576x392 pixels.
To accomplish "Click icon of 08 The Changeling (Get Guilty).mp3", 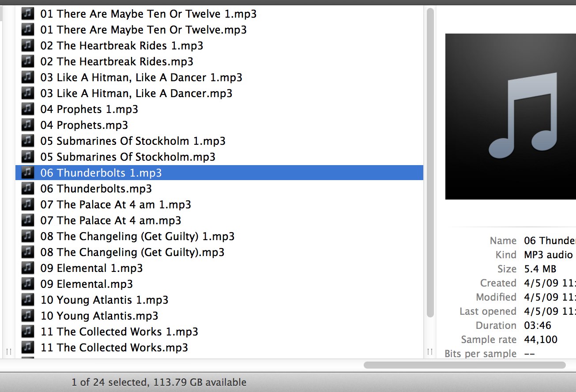I will click(27, 252).
